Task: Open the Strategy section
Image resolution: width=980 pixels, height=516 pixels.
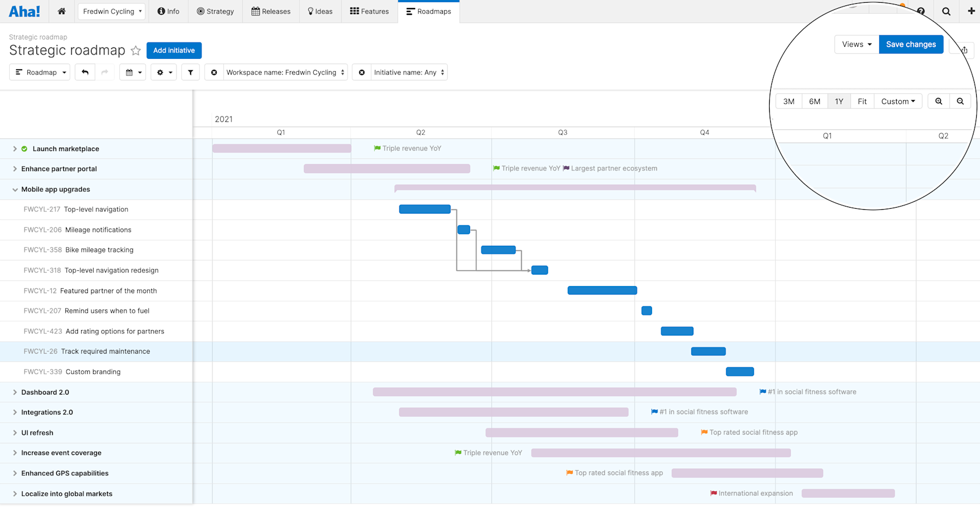Action: [x=215, y=11]
